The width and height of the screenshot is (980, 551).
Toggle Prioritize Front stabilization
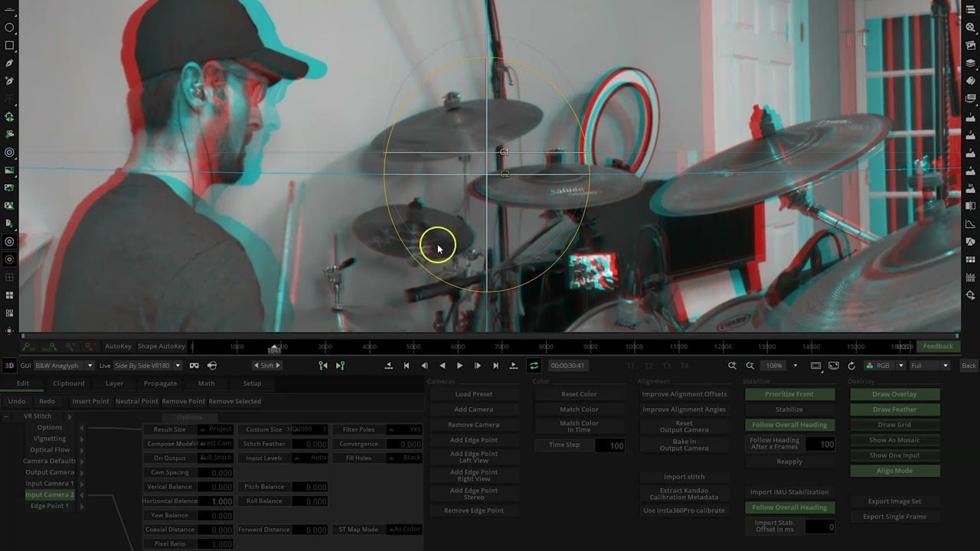[x=789, y=393]
